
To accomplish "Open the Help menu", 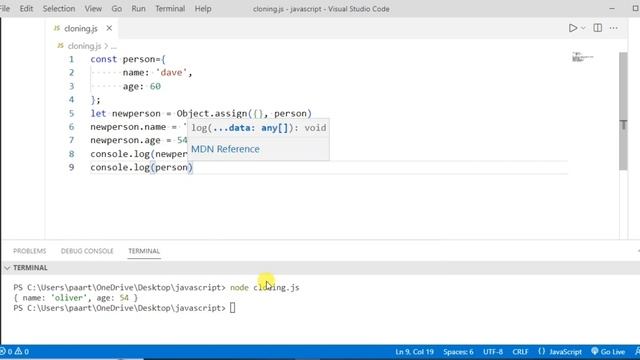I will point(203,9).
